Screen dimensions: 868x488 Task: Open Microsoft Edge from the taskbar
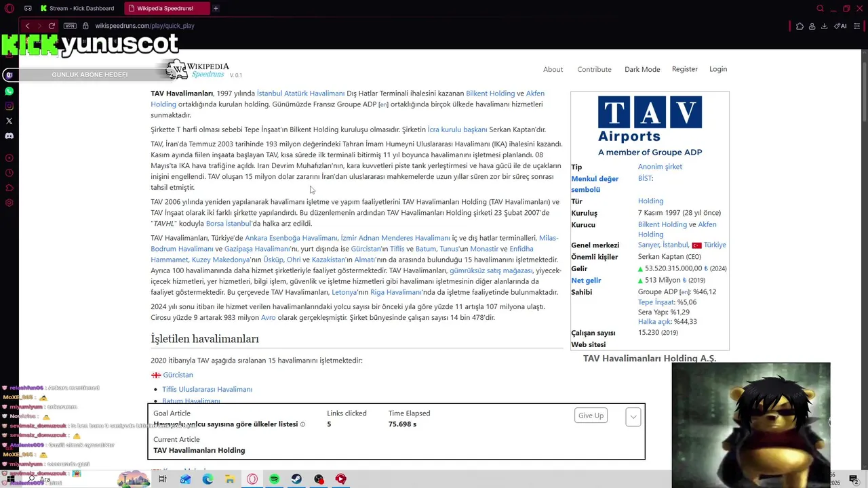tap(208, 479)
